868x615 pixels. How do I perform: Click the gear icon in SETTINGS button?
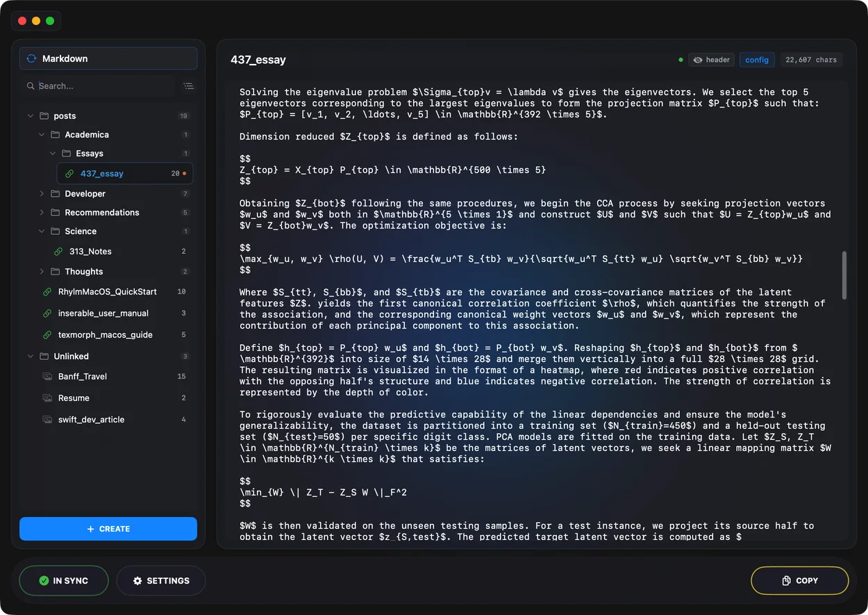click(137, 580)
